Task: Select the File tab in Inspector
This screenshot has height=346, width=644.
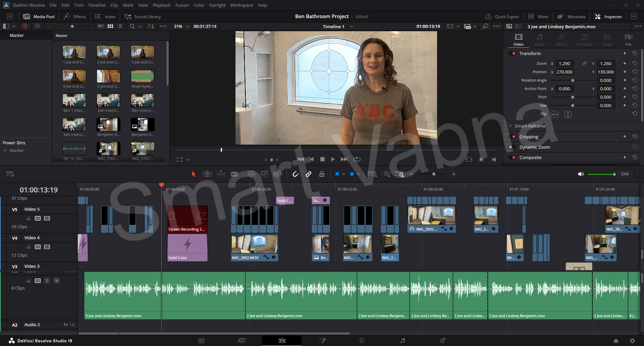Action: click(628, 40)
